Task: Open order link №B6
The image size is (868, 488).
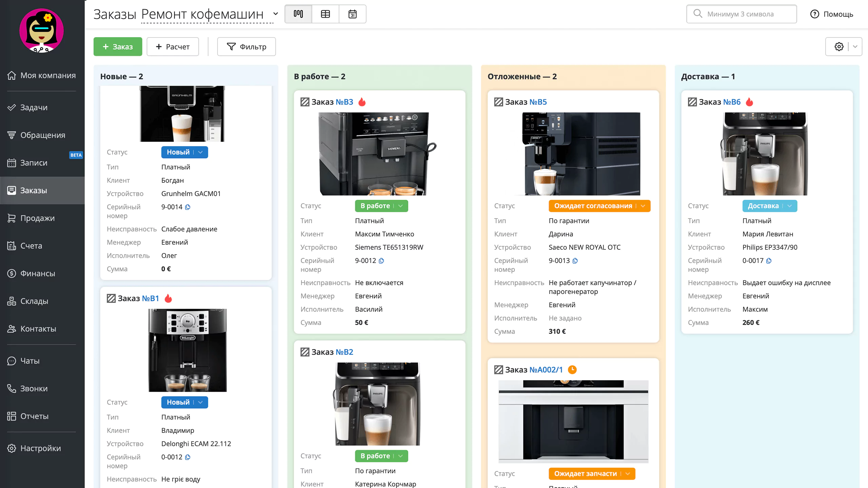Action: (732, 102)
